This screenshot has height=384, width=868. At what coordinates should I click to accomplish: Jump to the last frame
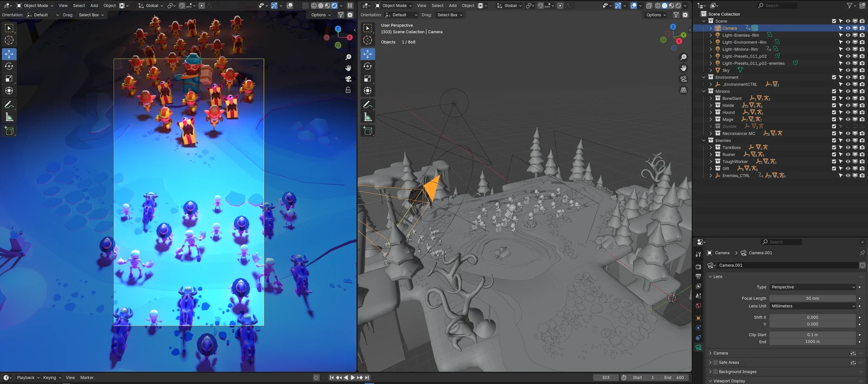click(367, 377)
